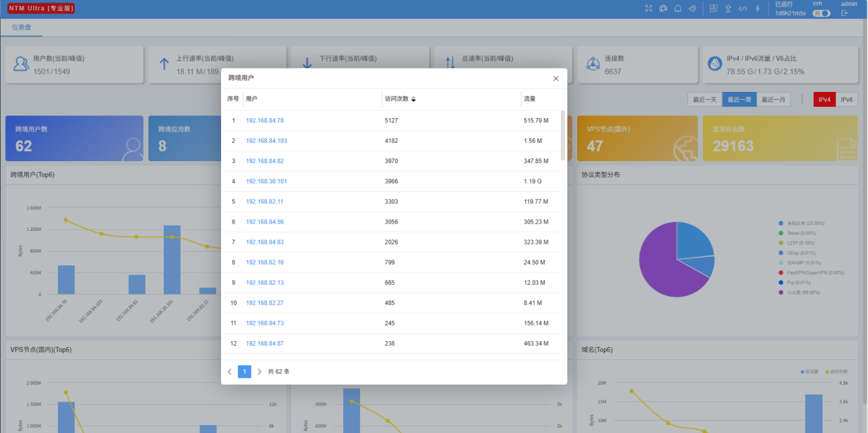Open the 跨境应用数 card
Viewport: 868px width, 433px height.
click(x=185, y=138)
